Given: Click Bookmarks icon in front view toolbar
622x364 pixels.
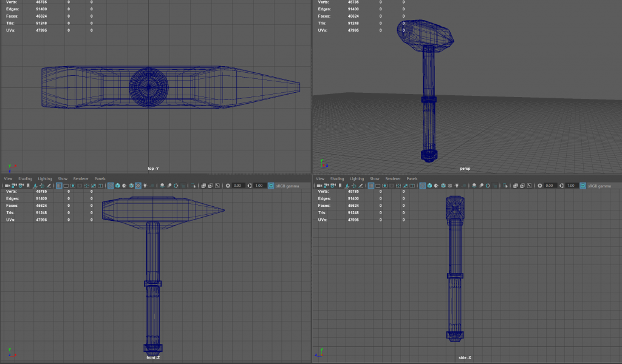Looking at the screenshot, I should pyautogui.click(x=29, y=186).
